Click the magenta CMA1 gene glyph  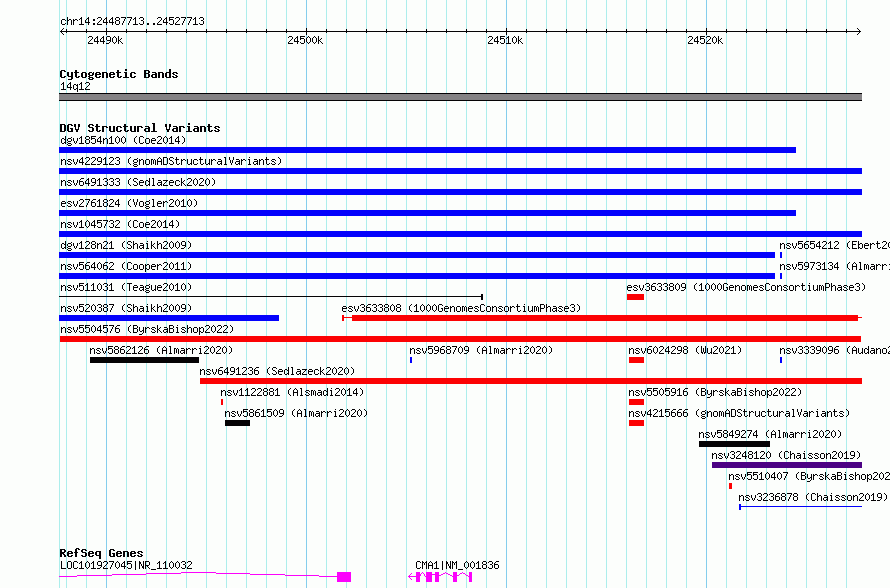[440, 577]
